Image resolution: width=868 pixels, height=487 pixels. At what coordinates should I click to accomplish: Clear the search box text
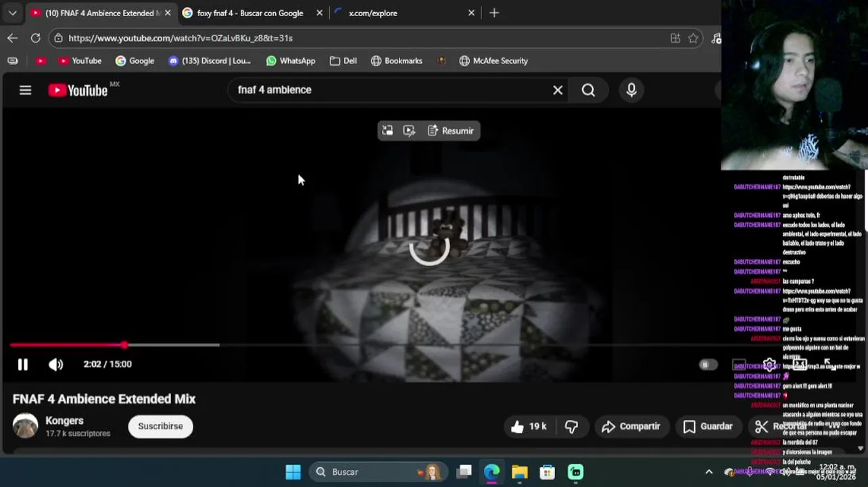tap(558, 90)
